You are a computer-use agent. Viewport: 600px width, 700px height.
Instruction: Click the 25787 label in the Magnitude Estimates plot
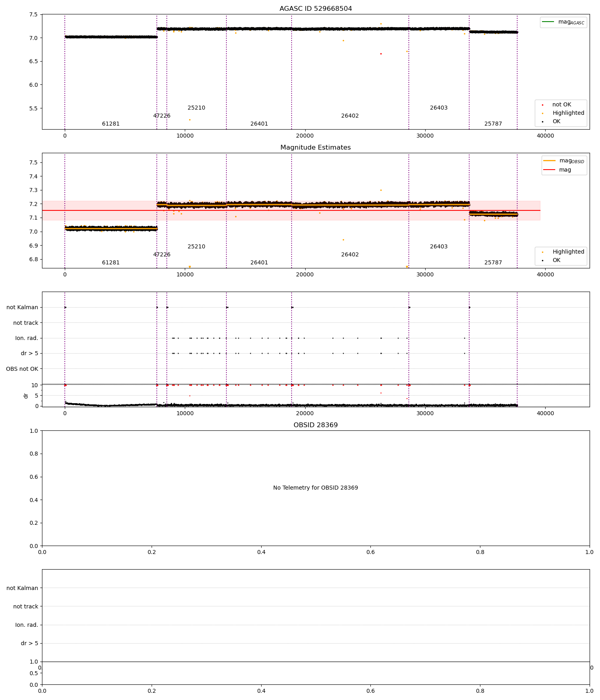click(x=493, y=263)
